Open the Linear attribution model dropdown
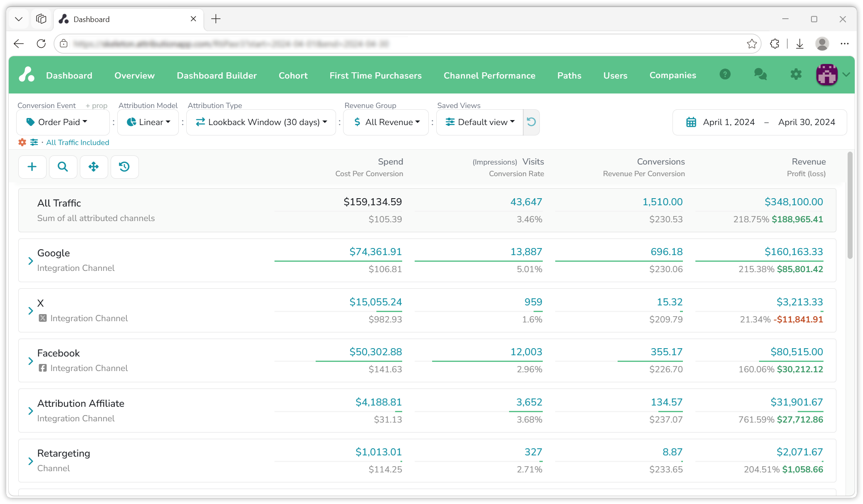 (148, 122)
